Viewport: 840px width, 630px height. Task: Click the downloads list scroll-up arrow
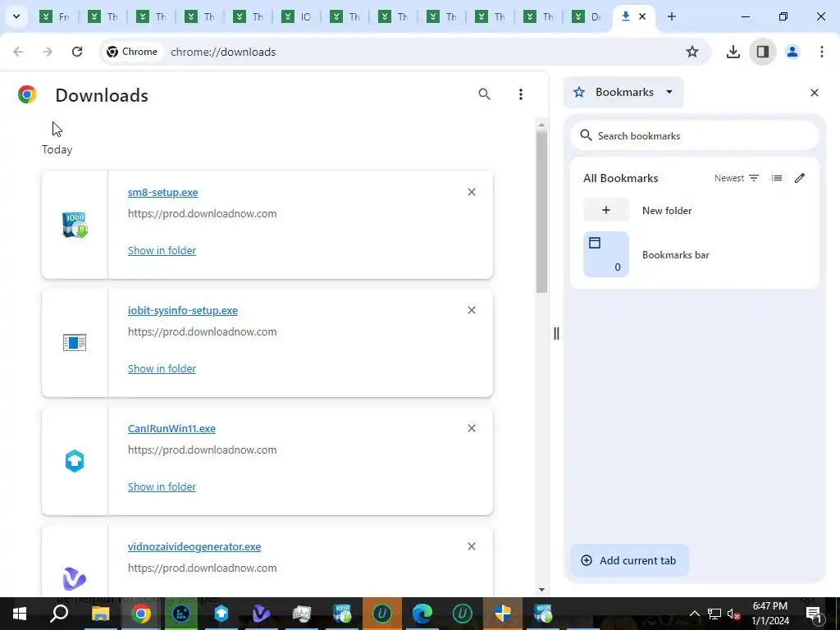(x=541, y=125)
